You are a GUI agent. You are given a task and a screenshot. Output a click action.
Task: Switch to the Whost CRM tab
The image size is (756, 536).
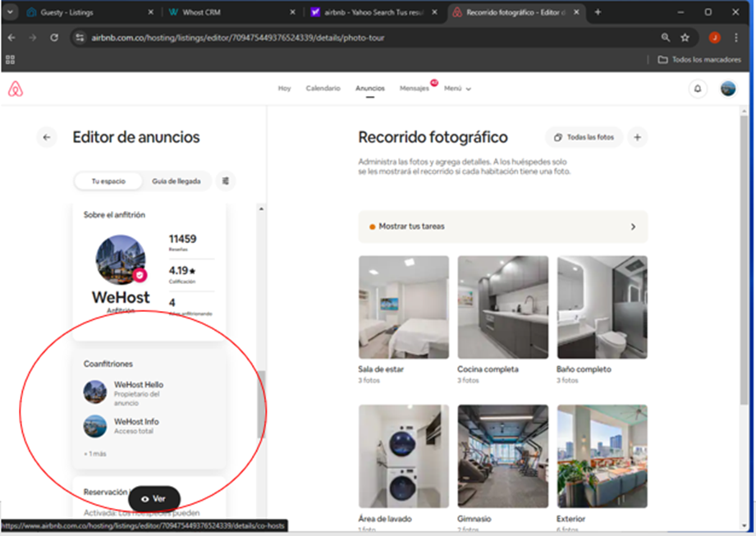point(232,12)
